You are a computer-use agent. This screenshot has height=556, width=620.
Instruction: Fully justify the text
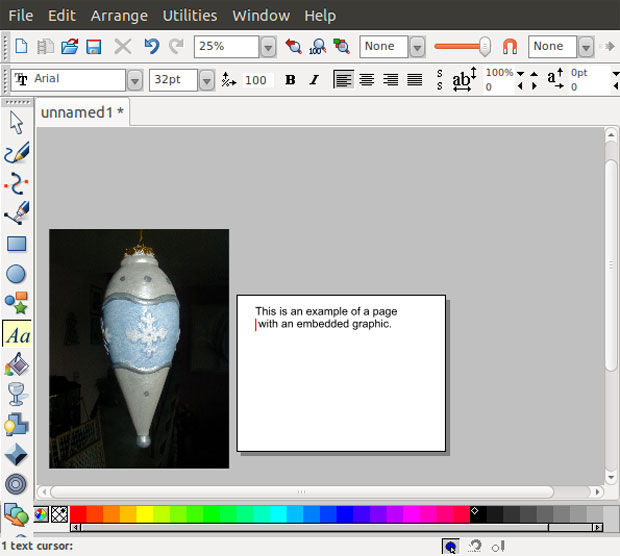415,79
